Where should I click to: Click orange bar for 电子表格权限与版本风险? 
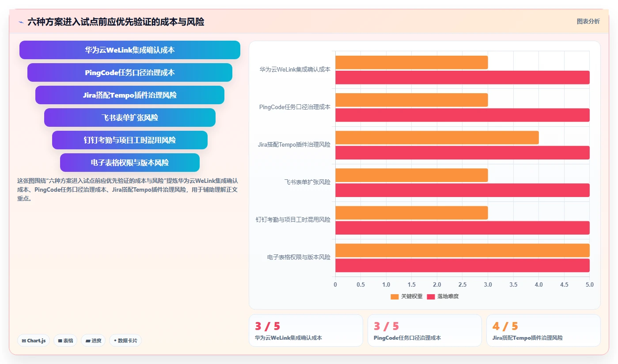(462, 250)
